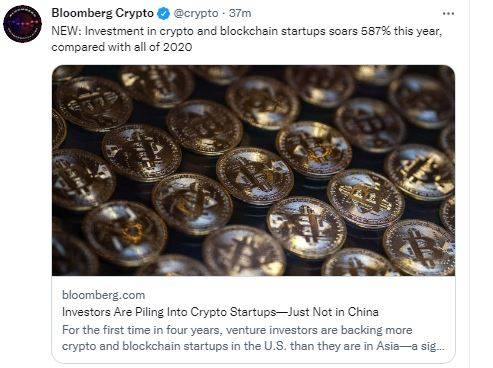Viewport: 493px width, 368px height.
Task: Open the @crypto handle link
Action: 196,13
